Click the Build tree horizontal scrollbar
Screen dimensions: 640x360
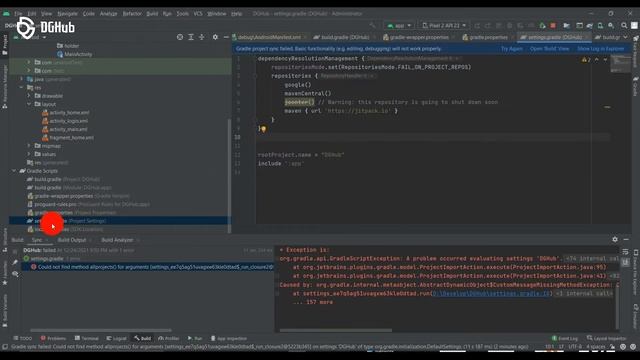(x=101, y=330)
